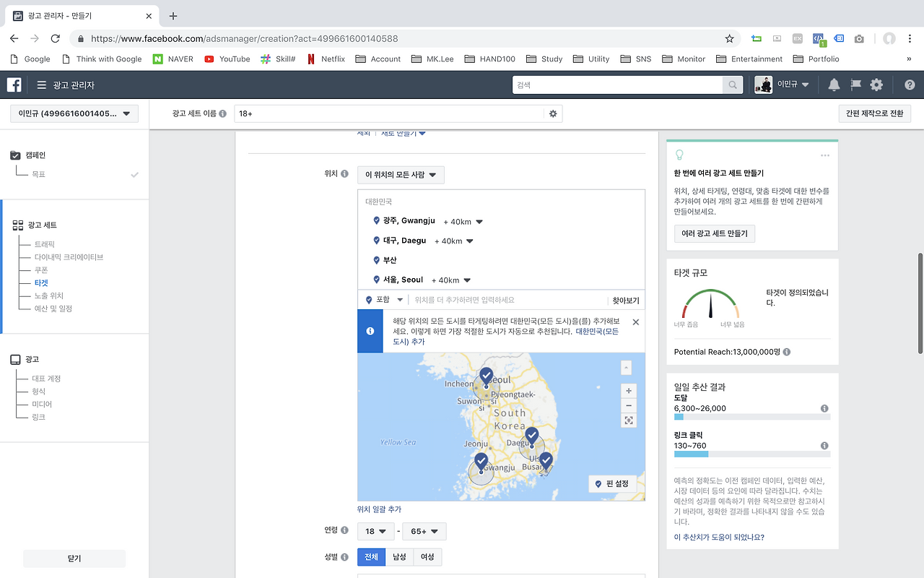Open radius dropdown for 광주, Gwangju
The width and height of the screenshot is (924, 578).
[x=463, y=222]
